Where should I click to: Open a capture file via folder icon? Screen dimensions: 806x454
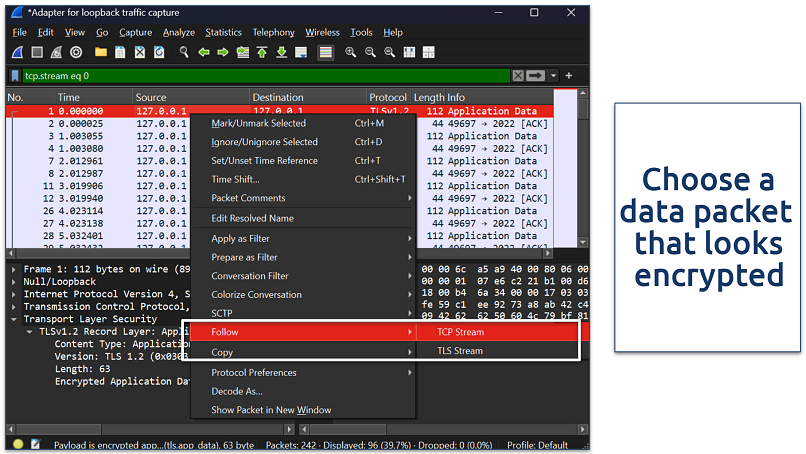tap(101, 51)
